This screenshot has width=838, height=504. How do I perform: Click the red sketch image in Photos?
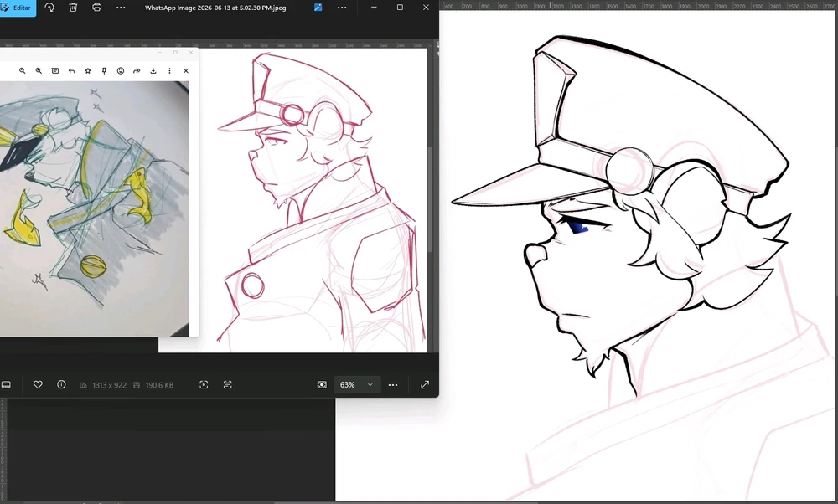(x=313, y=200)
